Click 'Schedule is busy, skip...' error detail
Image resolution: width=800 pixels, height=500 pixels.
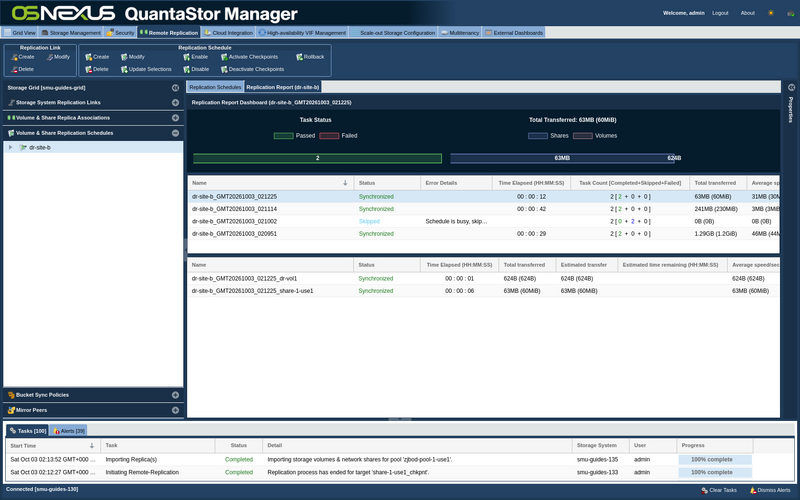point(456,221)
